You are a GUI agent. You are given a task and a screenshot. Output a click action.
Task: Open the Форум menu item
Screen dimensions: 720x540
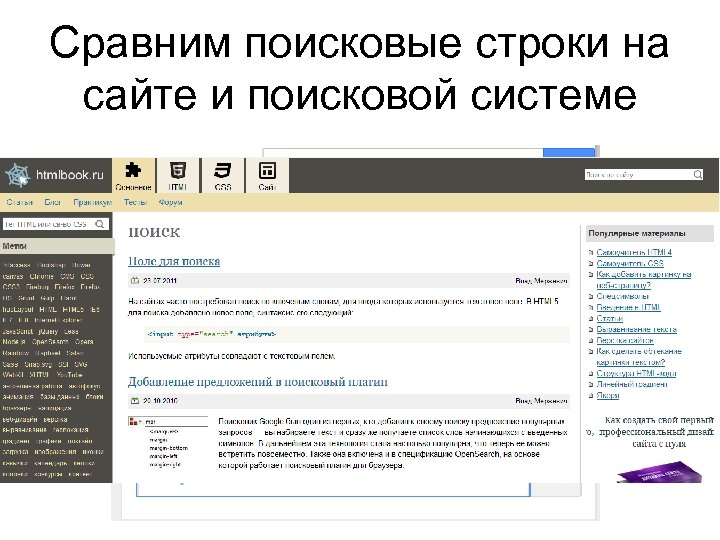point(170,202)
